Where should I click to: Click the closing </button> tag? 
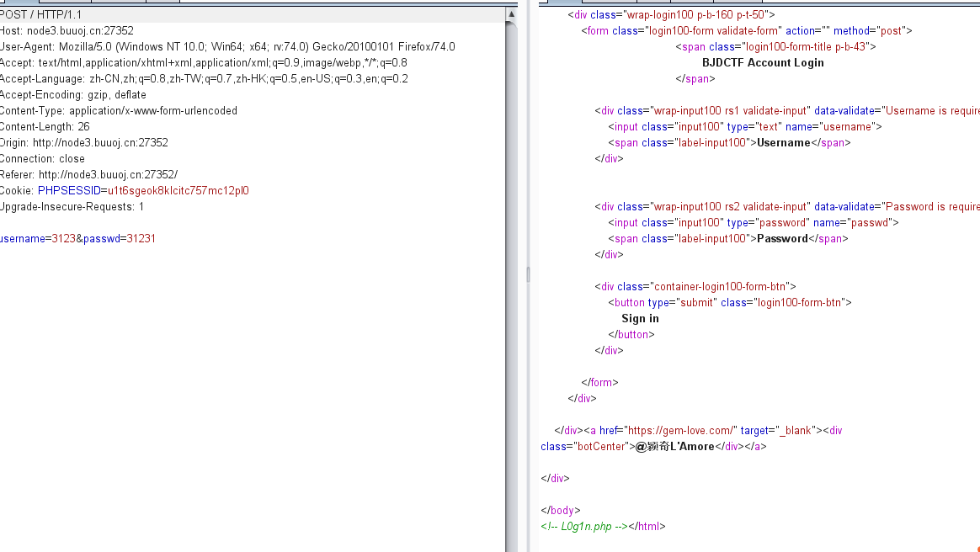[x=631, y=335]
